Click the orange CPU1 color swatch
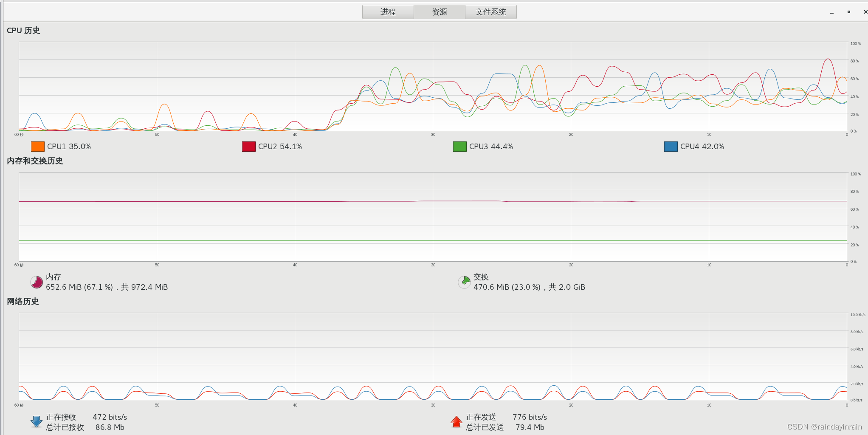 pyautogui.click(x=38, y=147)
